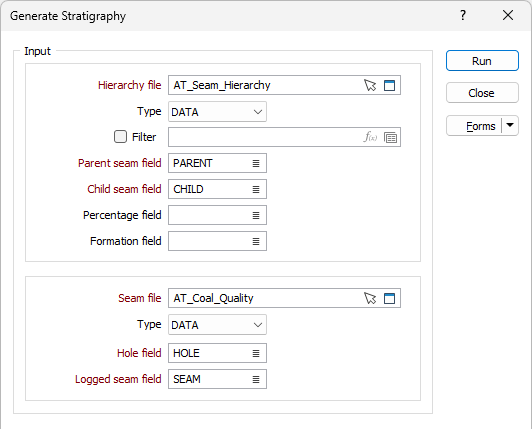Open field list for Parent seam field
Screen dimensions: 532x429
pos(256,163)
